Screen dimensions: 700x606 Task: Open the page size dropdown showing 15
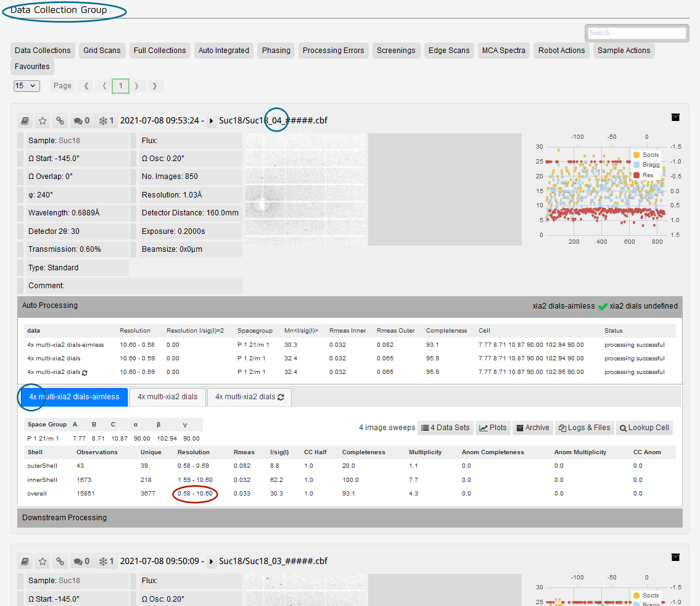tap(27, 86)
